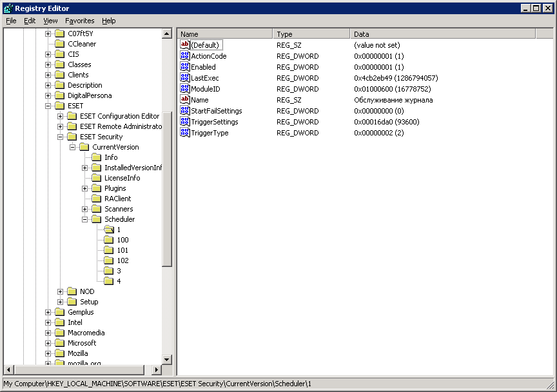Click the DWORD icon next to ActionCode

(x=185, y=56)
